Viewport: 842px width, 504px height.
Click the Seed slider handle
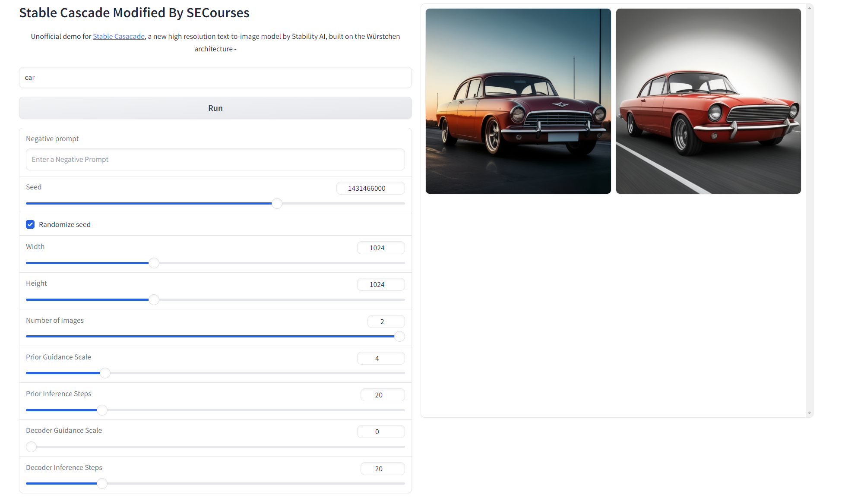pyautogui.click(x=277, y=203)
